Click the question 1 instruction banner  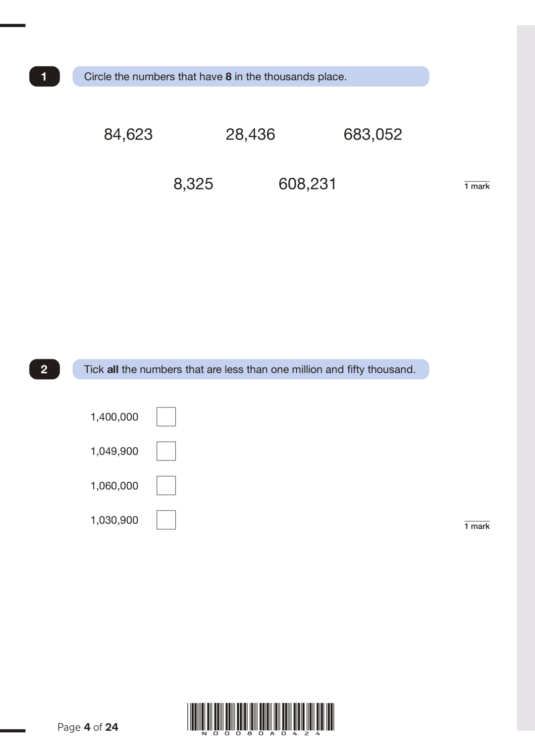251,76
